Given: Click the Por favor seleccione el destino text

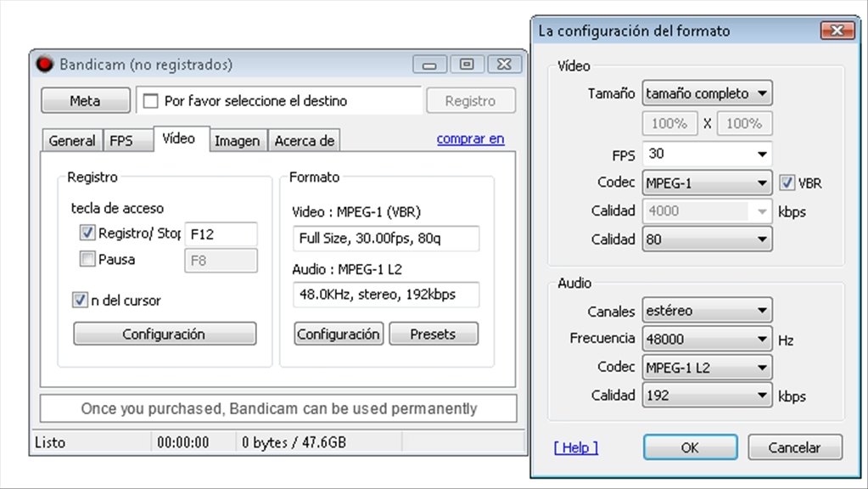Looking at the screenshot, I should click(x=255, y=101).
